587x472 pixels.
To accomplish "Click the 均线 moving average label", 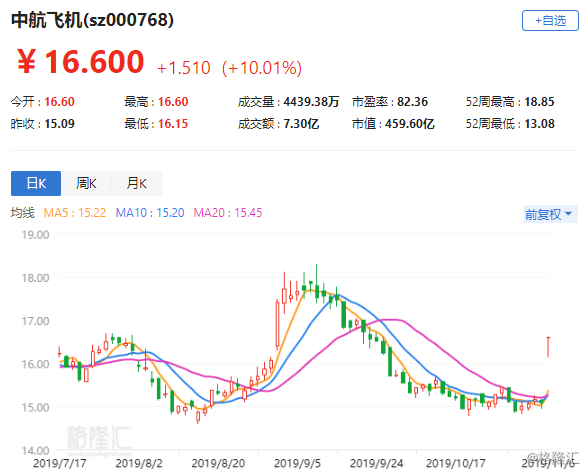I will (22, 213).
